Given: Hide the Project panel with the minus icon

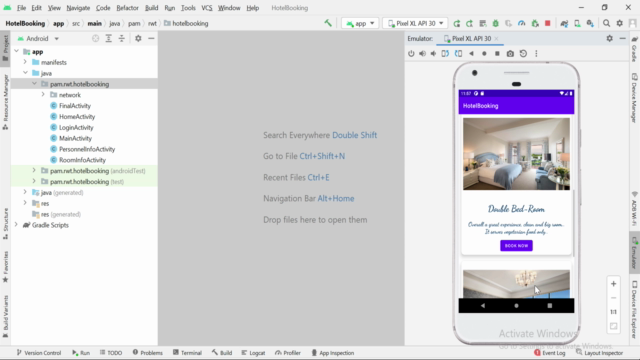Looking at the screenshot, I should [x=151, y=38].
